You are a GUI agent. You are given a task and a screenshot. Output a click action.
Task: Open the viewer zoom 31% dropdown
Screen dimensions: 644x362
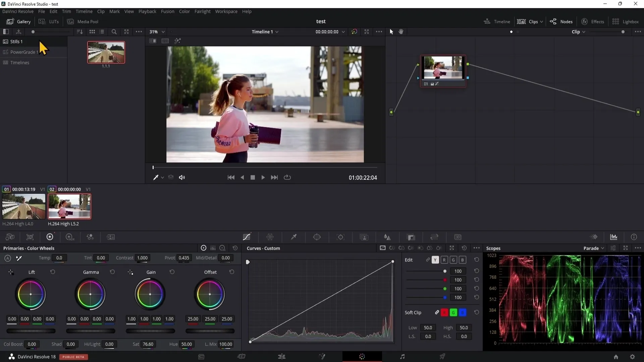click(x=157, y=32)
